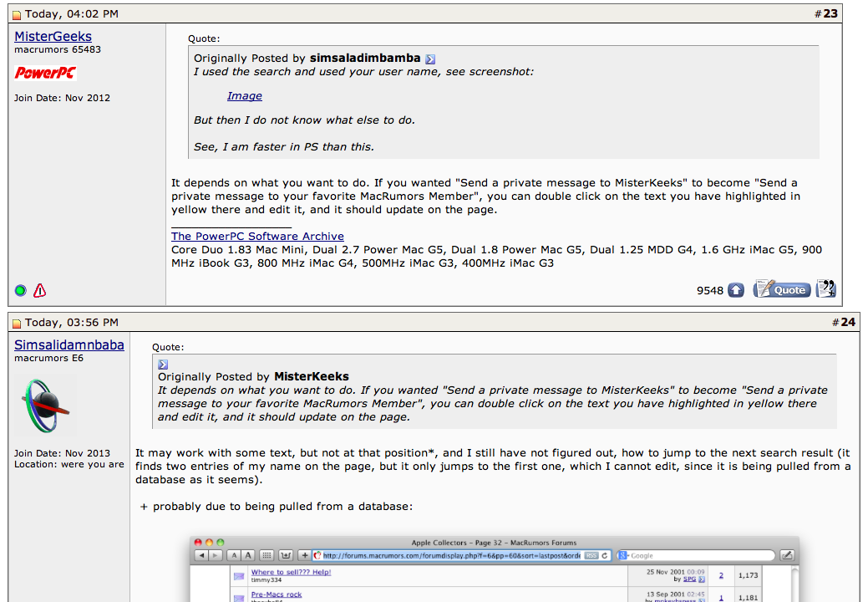
Task: Open MisterGeeks user profile
Action: pos(53,37)
